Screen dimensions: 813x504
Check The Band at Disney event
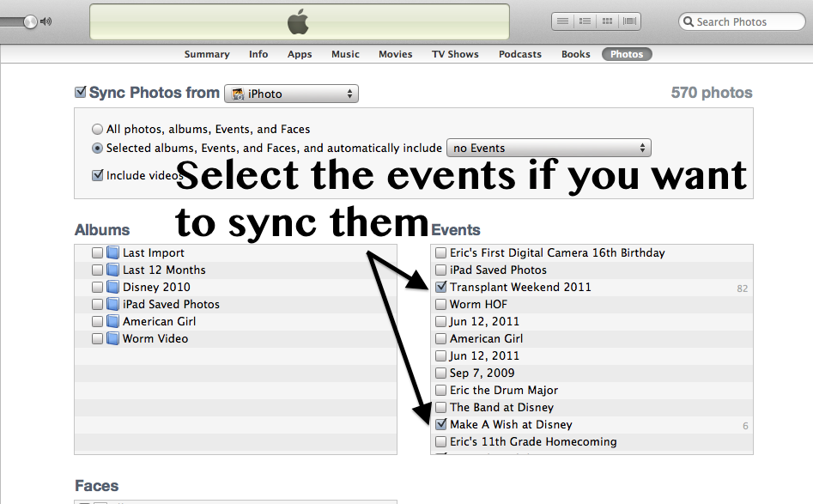click(x=440, y=407)
